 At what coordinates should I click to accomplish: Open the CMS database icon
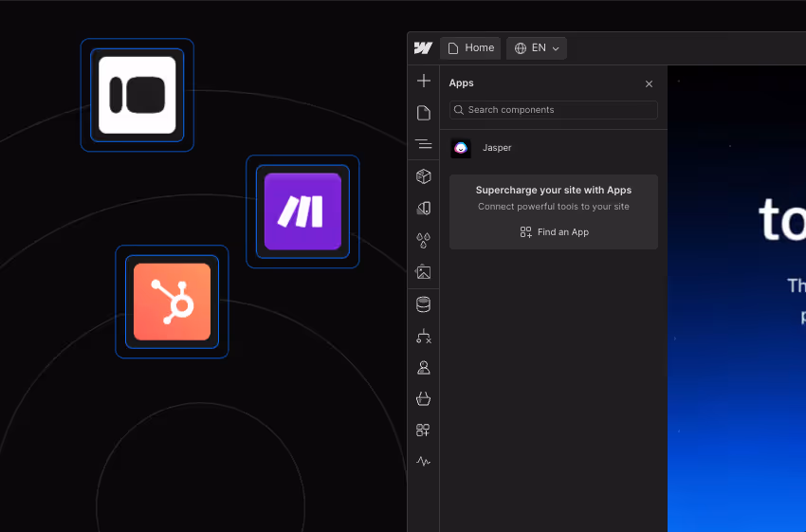(424, 304)
